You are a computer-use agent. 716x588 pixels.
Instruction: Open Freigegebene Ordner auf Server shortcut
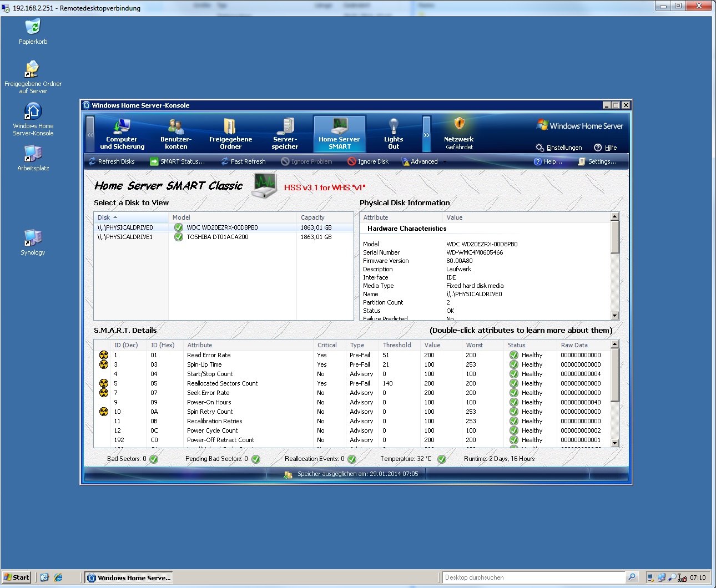(33, 77)
